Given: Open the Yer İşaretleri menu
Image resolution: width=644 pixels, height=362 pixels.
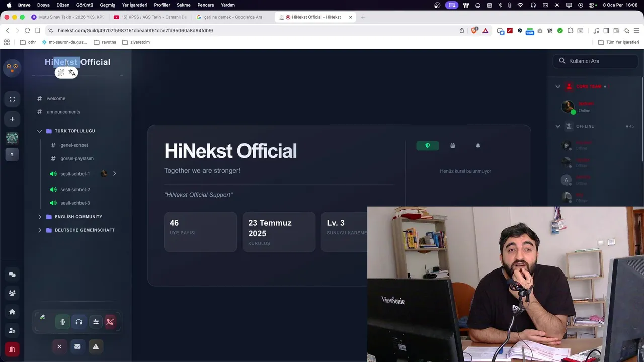Looking at the screenshot, I should 135,5.
